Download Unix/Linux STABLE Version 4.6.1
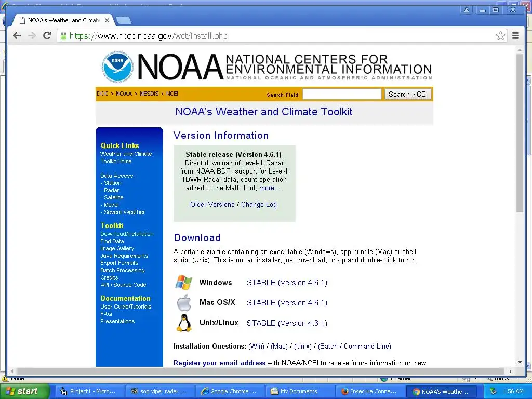Viewport: 532px width, 399px height. (287, 323)
